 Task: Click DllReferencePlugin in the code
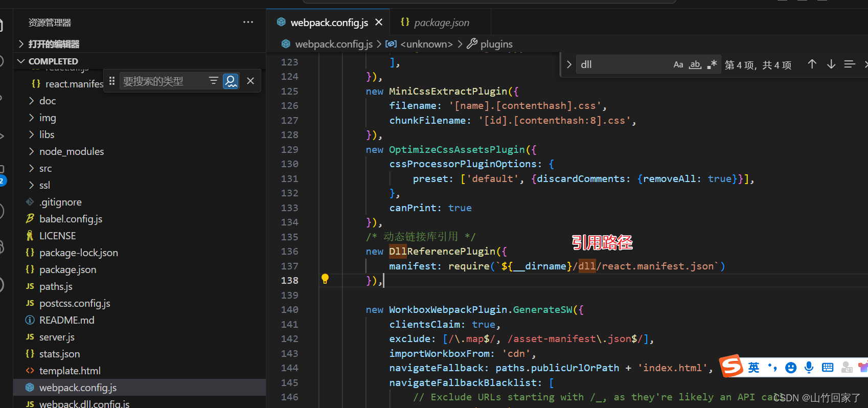click(x=442, y=252)
